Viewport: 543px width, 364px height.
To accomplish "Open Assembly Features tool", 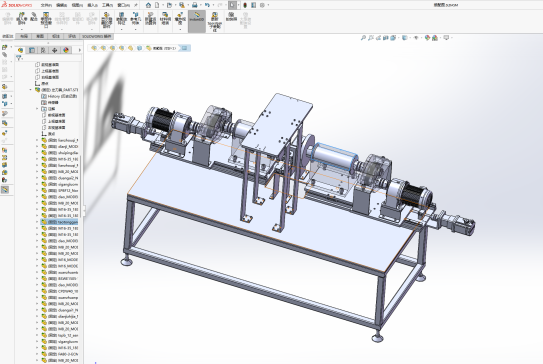I will click(122, 18).
